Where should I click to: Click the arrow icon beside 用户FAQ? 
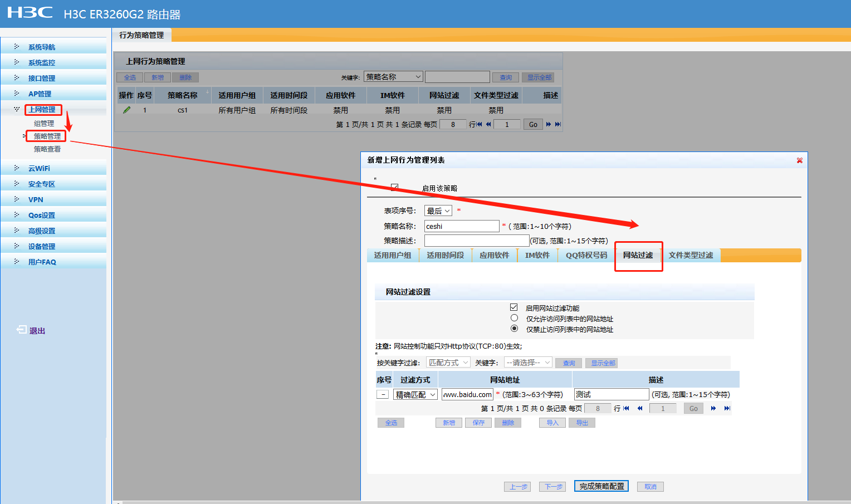click(x=17, y=262)
